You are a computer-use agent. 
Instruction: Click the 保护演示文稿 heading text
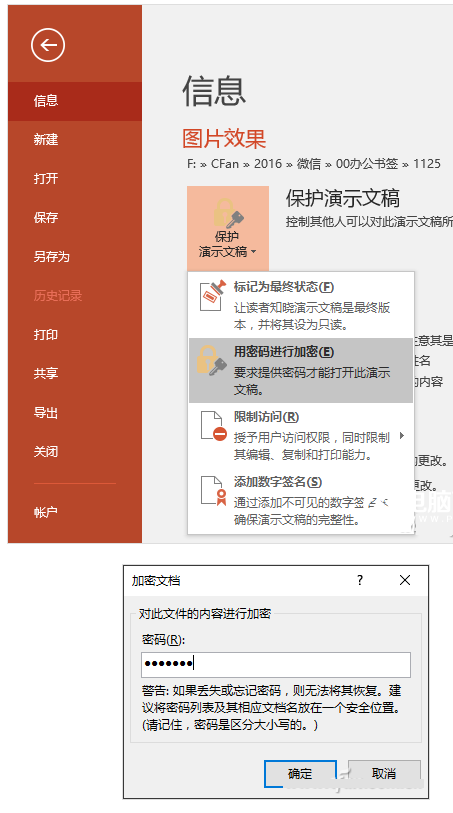click(x=343, y=199)
